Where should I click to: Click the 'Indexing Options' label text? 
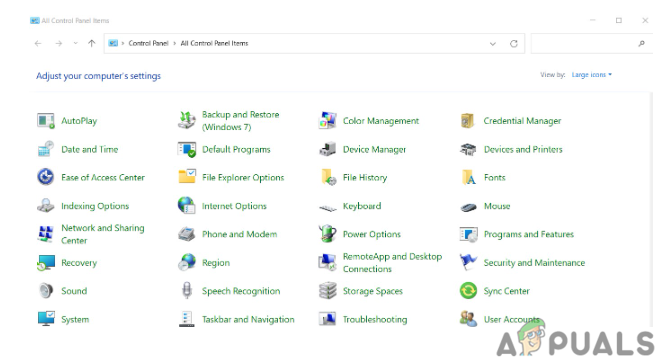(95, 206)
